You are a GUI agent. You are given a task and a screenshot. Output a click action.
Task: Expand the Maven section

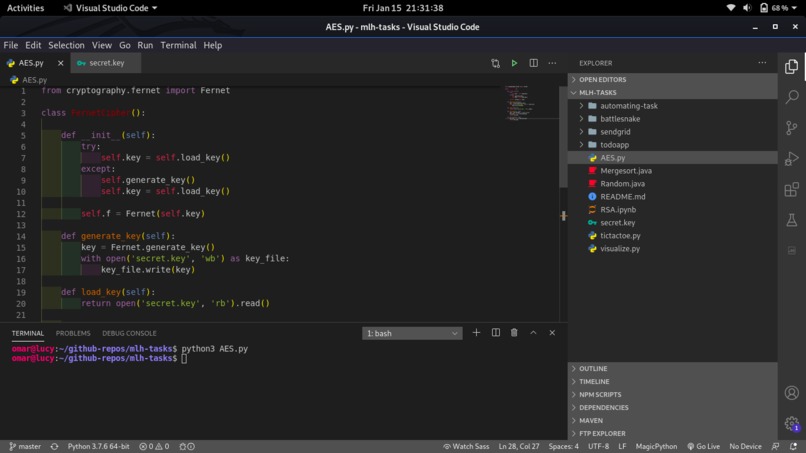[672, 420]
